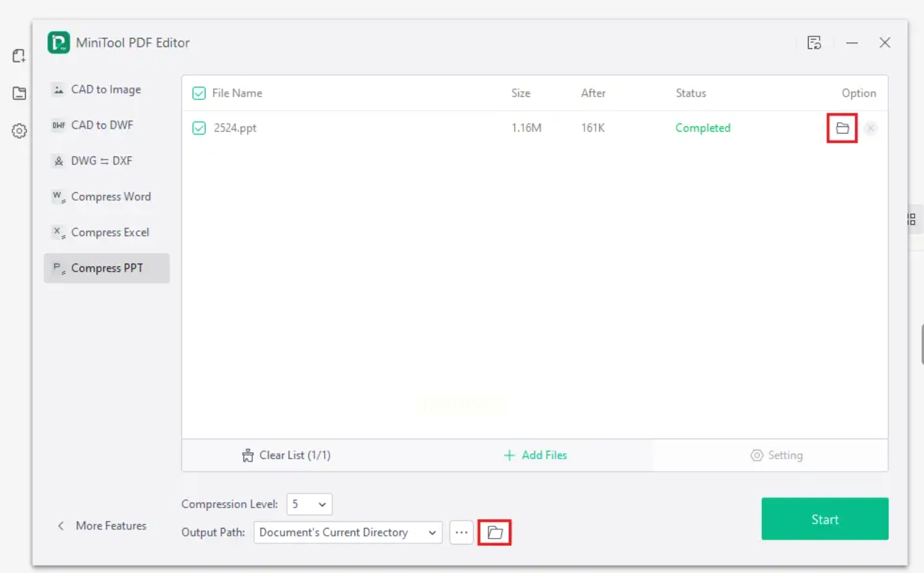This screenshot has height=573, width=924.
Task: Click Add Files to import presentations
Action: pos(535,455)
